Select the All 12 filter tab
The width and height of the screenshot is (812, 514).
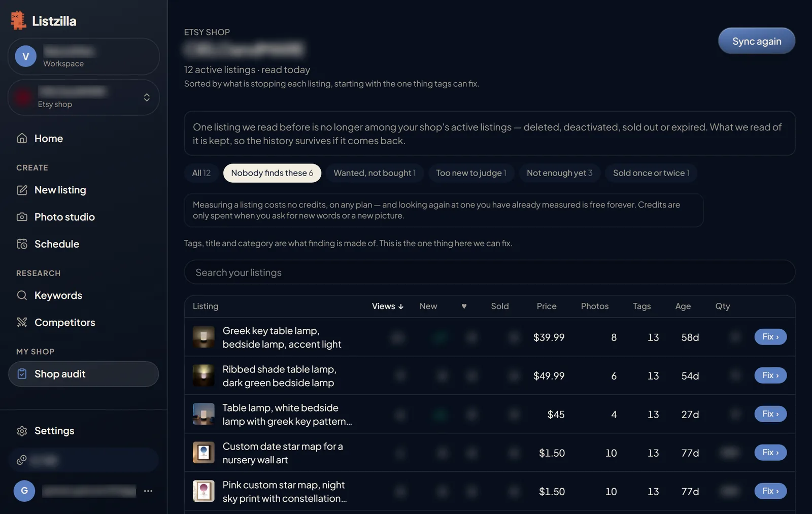pyautogui.click(x=201, y=173)
